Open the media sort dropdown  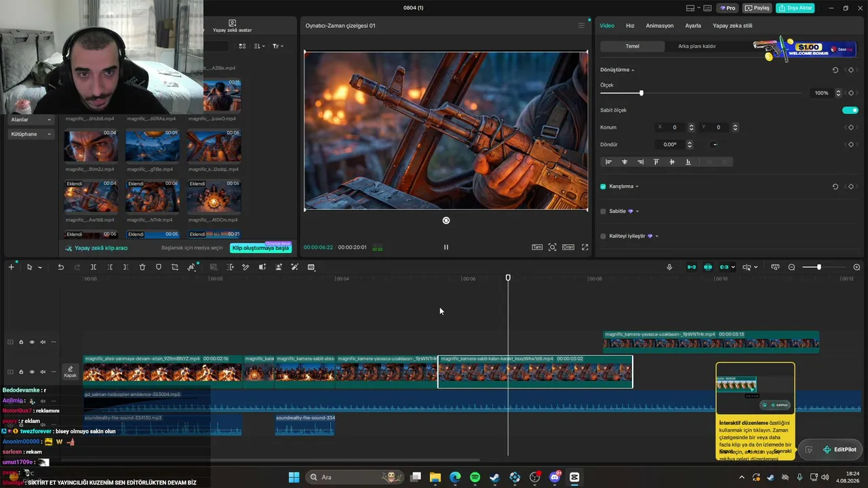[x=260, y=46]
